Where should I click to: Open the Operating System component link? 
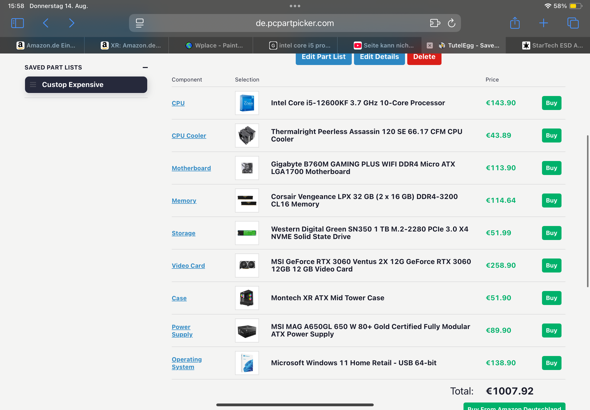pos(187,363)
